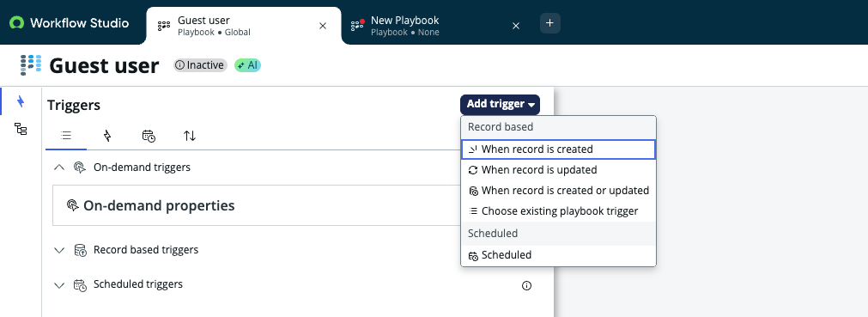
Task: Open the Add trigger dropdown
Action: [500, 104]
